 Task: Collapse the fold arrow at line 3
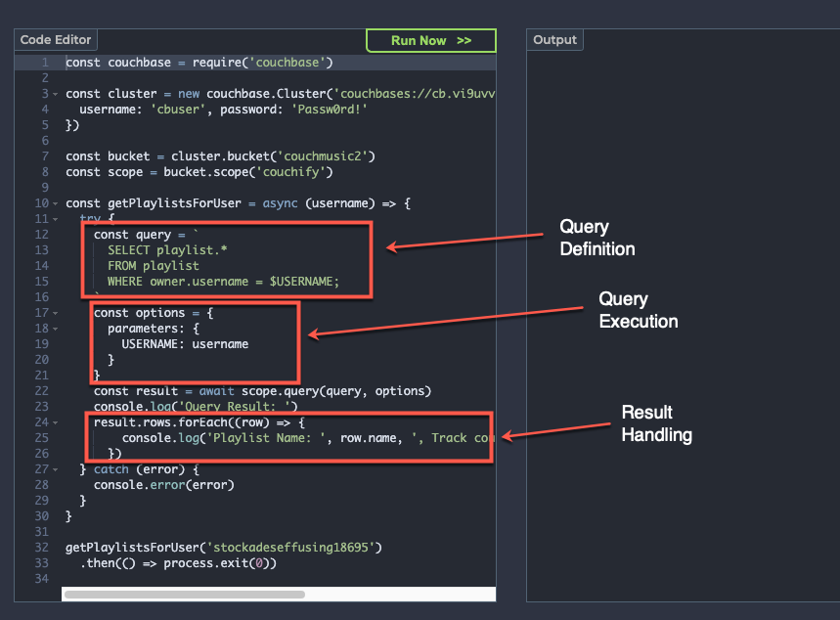55,94
